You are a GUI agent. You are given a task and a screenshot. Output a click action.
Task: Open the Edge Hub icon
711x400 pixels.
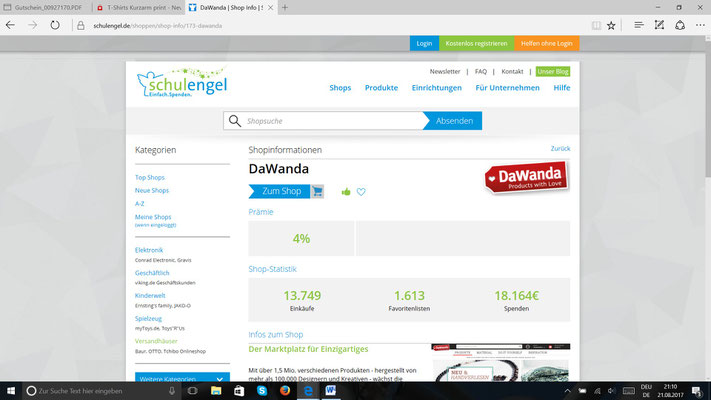pyautogui.click(x=638, y=25)
